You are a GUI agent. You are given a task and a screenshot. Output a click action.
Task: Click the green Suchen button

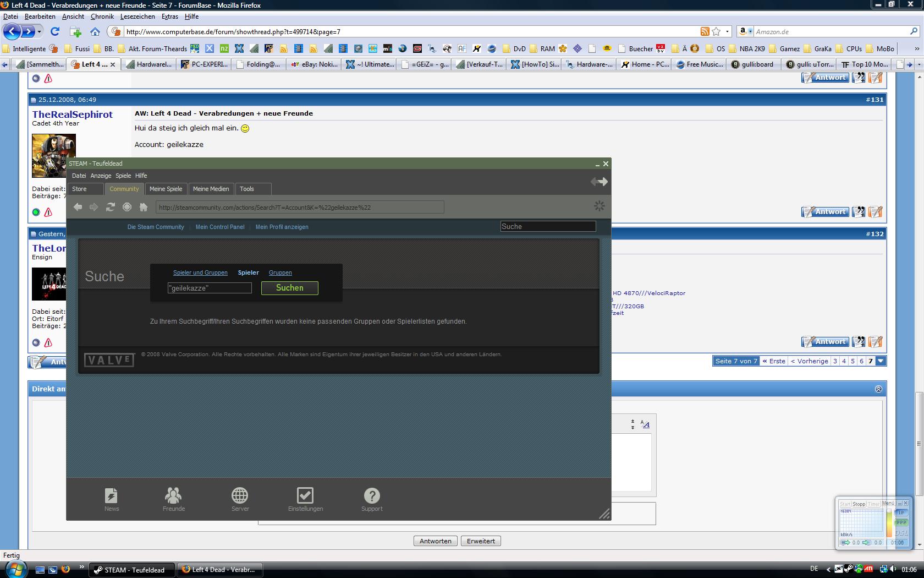290,288
